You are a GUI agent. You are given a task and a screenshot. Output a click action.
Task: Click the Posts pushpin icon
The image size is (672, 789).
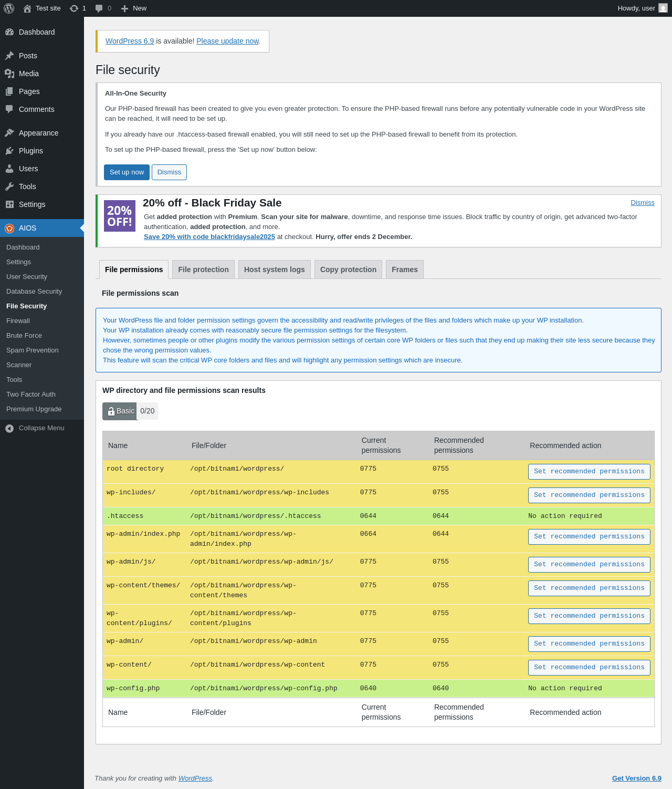pyautogui.click(x=9, y=56)
